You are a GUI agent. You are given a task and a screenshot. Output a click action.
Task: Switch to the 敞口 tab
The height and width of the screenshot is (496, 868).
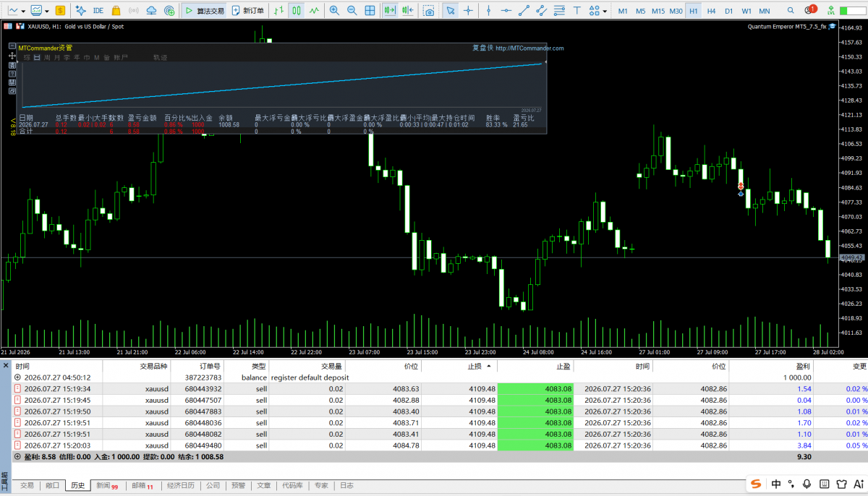[x=52, y=486]
